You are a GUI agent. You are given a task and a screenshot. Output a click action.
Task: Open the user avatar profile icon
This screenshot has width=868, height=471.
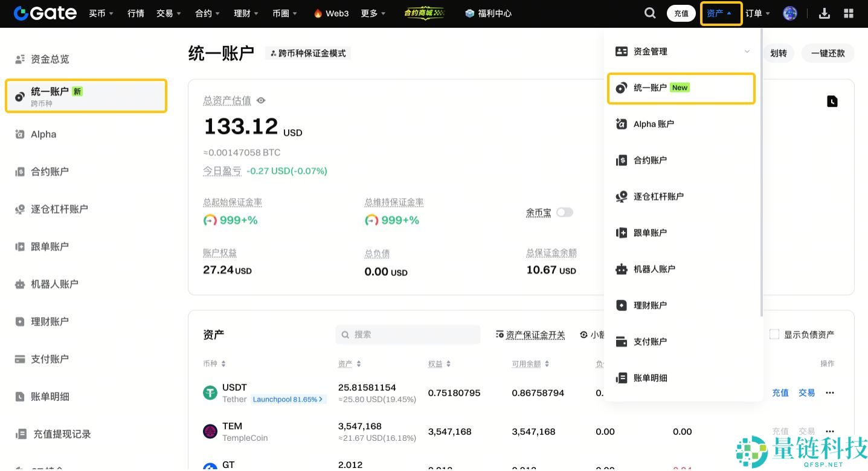pyautogui.click(x=789, y=13)
